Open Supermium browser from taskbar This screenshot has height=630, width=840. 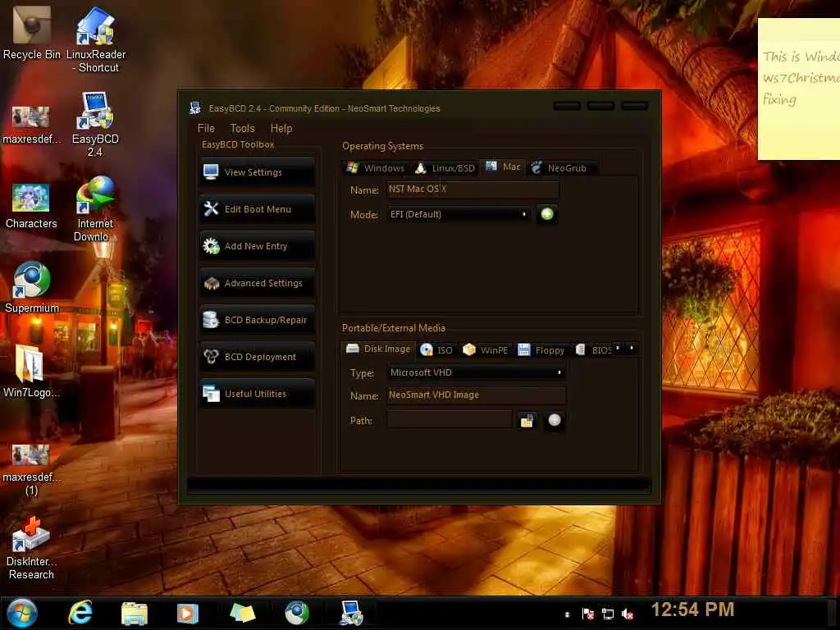click(x=297, y=613)
